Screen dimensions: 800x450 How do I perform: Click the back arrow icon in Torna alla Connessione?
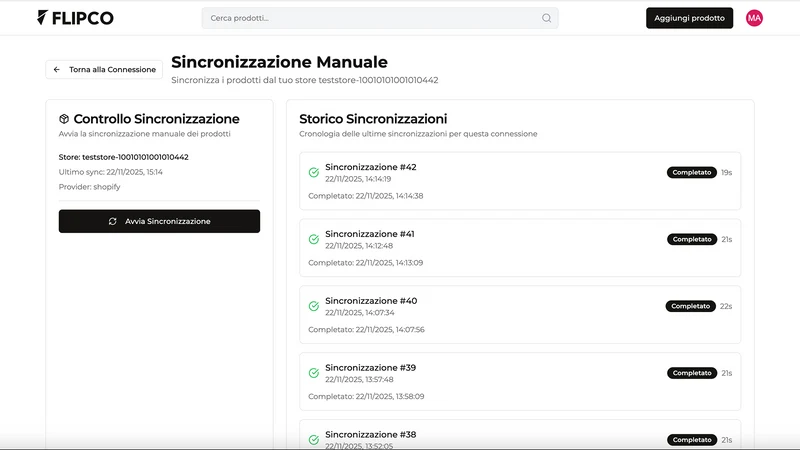[57, 69]
